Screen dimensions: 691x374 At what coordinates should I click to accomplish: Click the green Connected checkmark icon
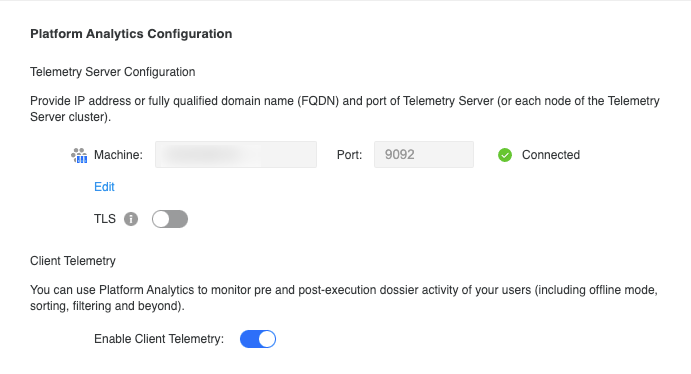(x=505, y=155)
